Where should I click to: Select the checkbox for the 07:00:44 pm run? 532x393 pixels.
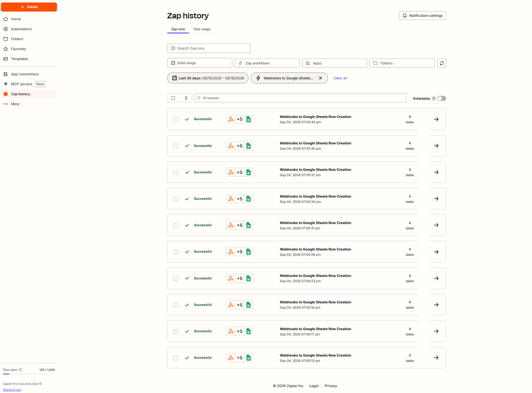coord(176,119)
